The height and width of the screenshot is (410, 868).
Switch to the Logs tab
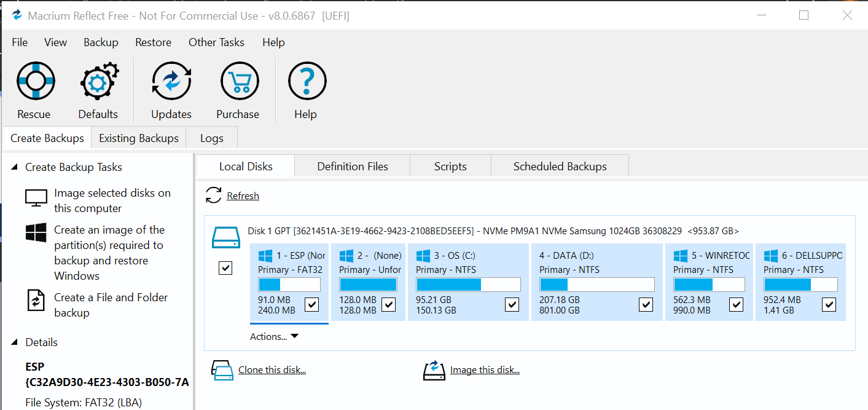[x=211, y=138]
